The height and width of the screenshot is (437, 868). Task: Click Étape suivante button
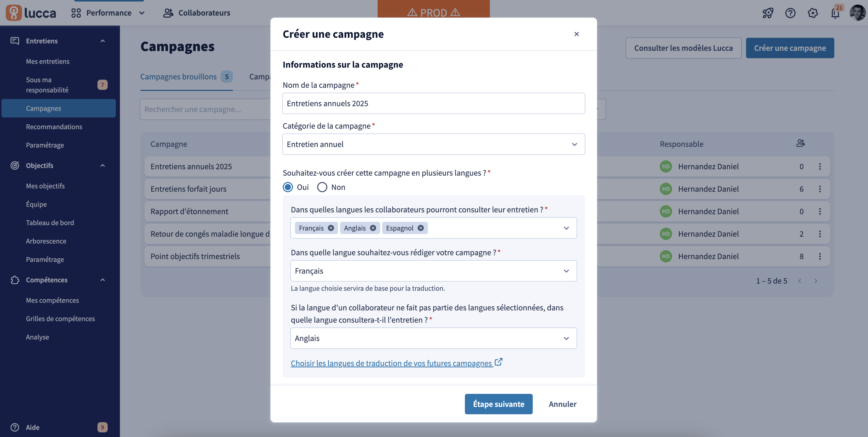coord(498,404)
